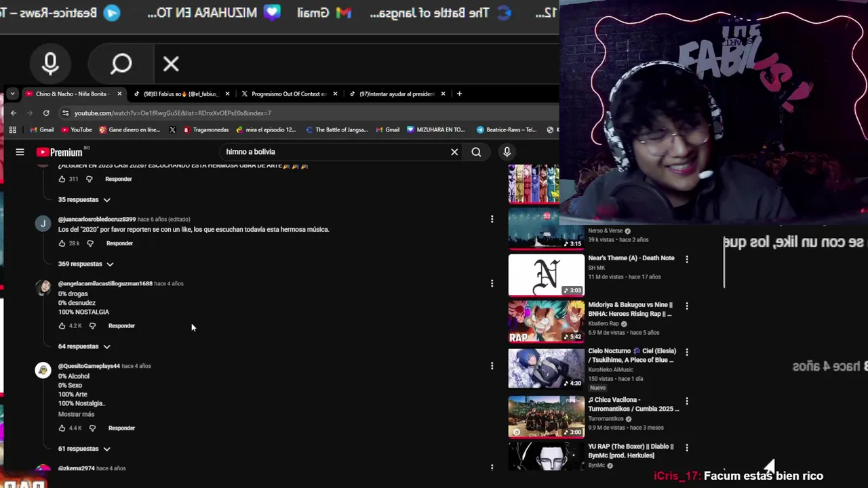Clear the YouTube search box text
Image resolution: width=868 pixels, height=488 pixels.
pos(454,152)
